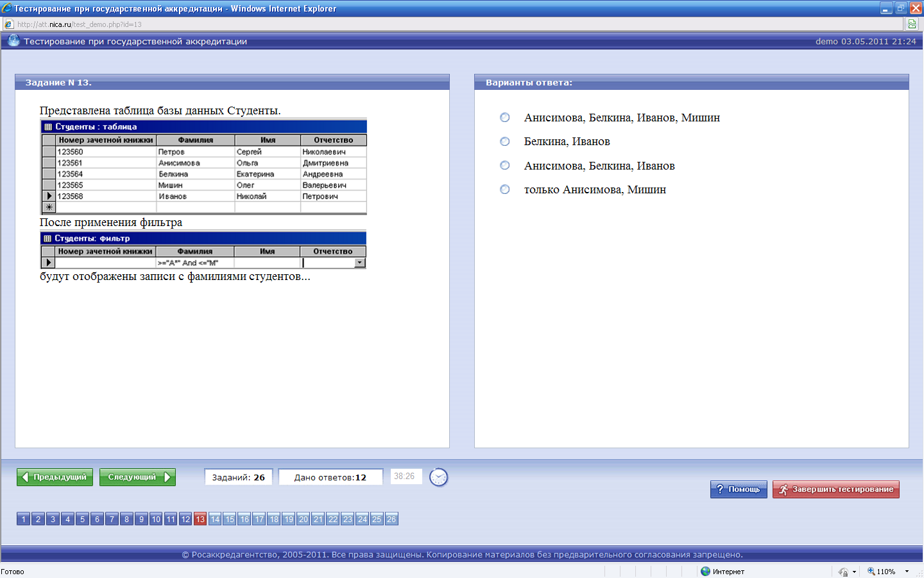Open zoom level 110% dropdown
This screenshot has width=924, height=578.
[907, 572]
